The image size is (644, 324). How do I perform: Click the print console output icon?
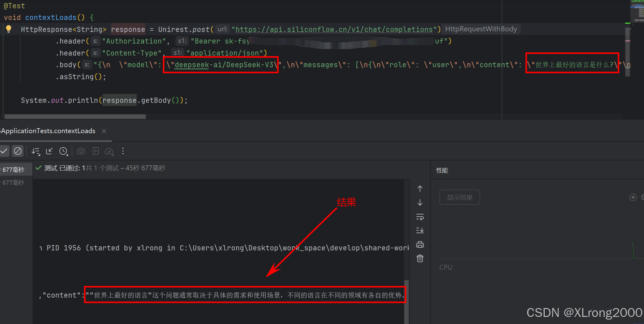tap(420, 245)
